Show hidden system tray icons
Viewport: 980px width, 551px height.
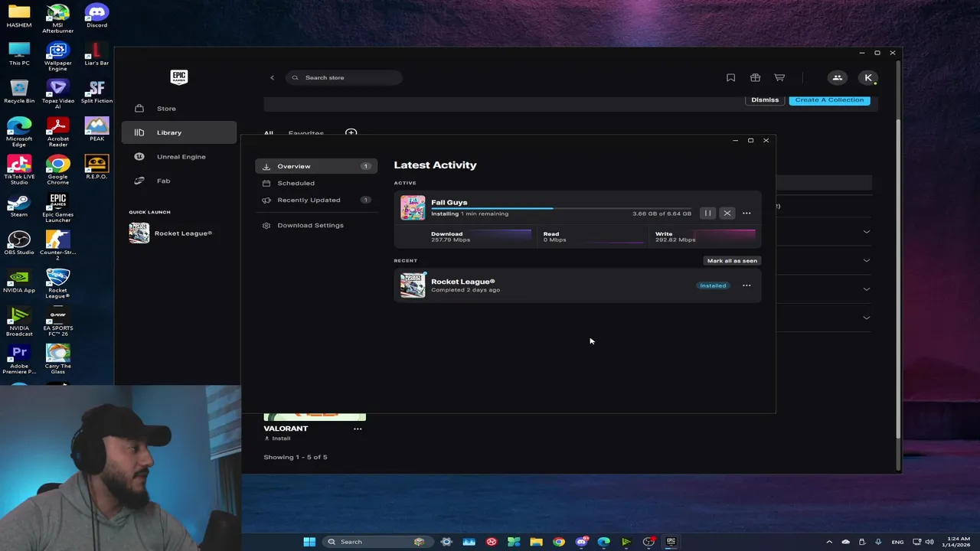pos(829,542)
